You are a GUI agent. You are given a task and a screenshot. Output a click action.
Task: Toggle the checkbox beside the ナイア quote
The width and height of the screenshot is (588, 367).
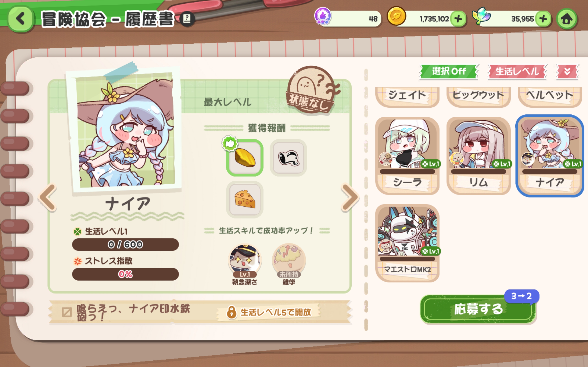(x=67, y=312)
